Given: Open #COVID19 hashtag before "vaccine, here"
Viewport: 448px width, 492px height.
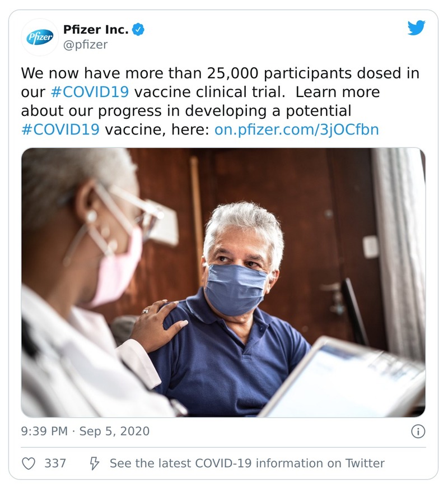Looking at the screenshot, I should click(60, 130).
